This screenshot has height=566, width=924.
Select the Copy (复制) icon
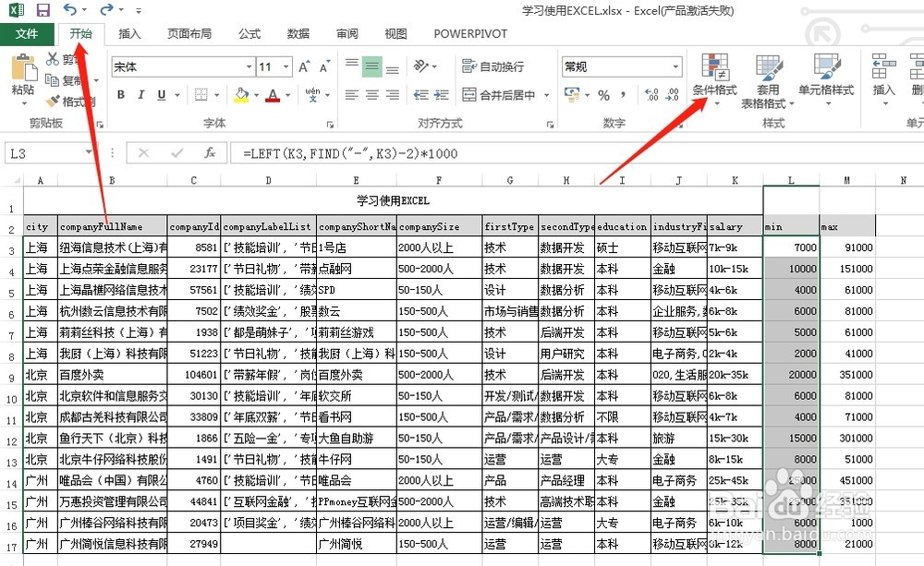click(x=51, y=79)
